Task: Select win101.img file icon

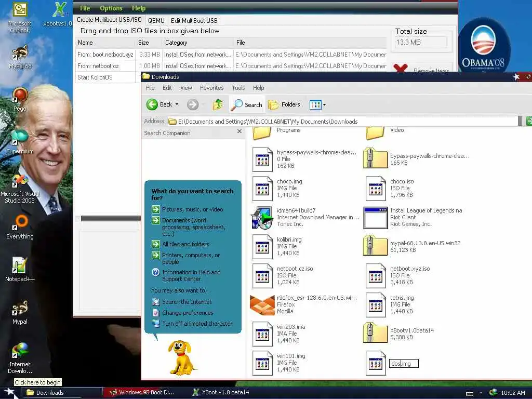Action: pos(262,363)
